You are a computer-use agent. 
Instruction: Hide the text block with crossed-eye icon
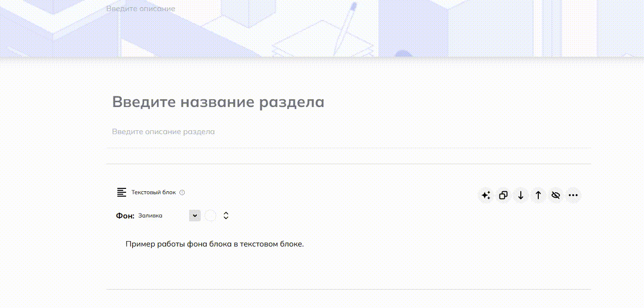pos(556,196)
